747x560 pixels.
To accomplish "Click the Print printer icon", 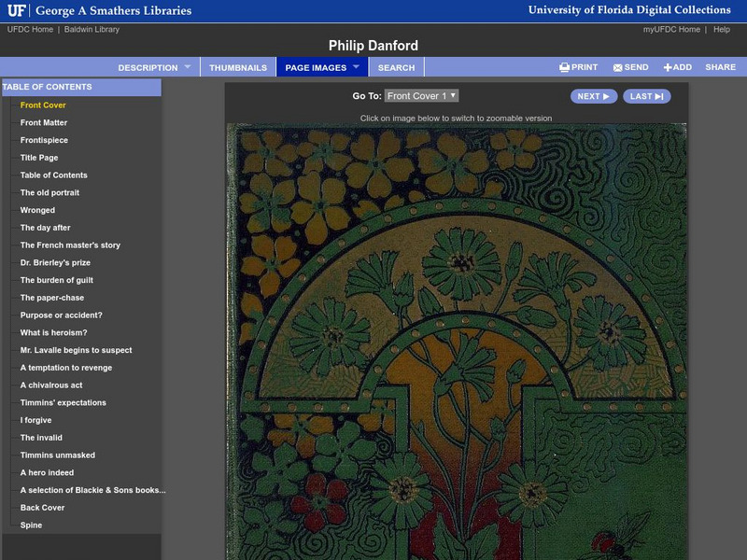I will (564, 68).
